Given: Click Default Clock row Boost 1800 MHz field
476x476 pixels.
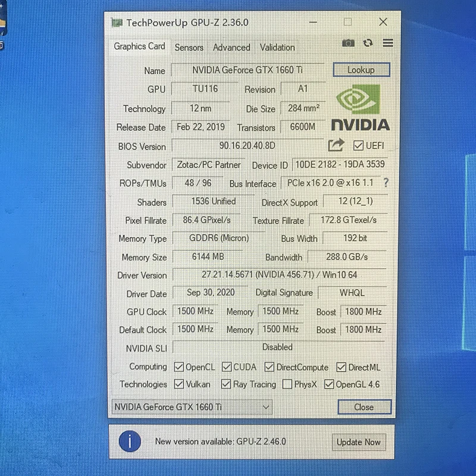Looking at the screenshot, I should 364,330.
